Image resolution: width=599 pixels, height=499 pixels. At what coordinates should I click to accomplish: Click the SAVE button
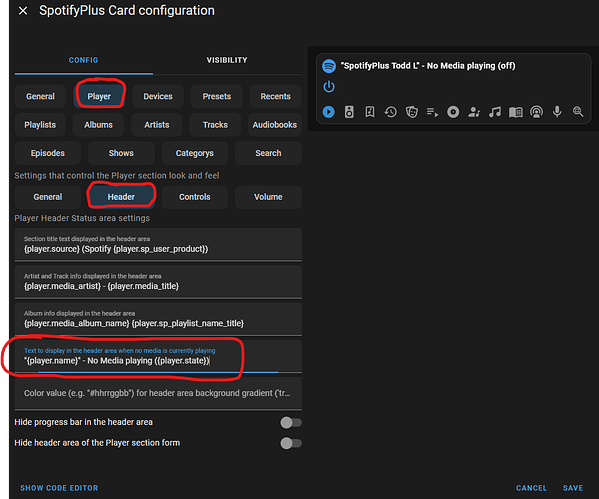(x=573, y=488)
